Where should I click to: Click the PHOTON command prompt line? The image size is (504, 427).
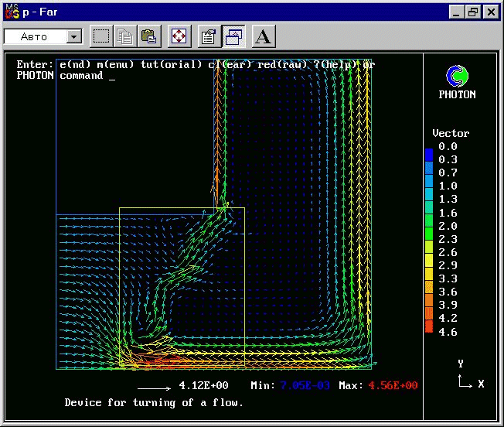tap(66, 76)
